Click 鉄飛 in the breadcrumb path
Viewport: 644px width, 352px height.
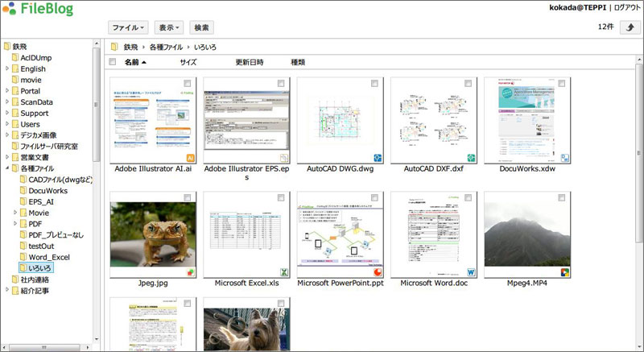pyautogui.click(x=130, y=48)
